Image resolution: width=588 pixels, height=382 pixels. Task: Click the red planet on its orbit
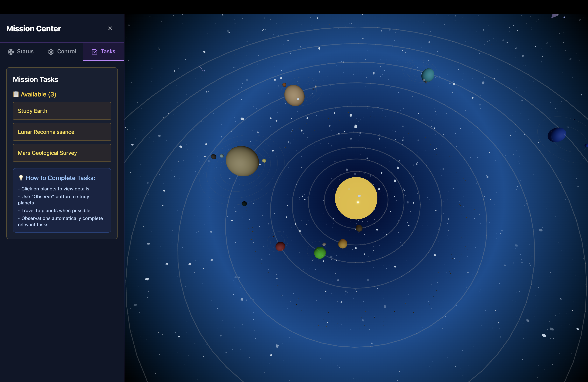point(280,246)
